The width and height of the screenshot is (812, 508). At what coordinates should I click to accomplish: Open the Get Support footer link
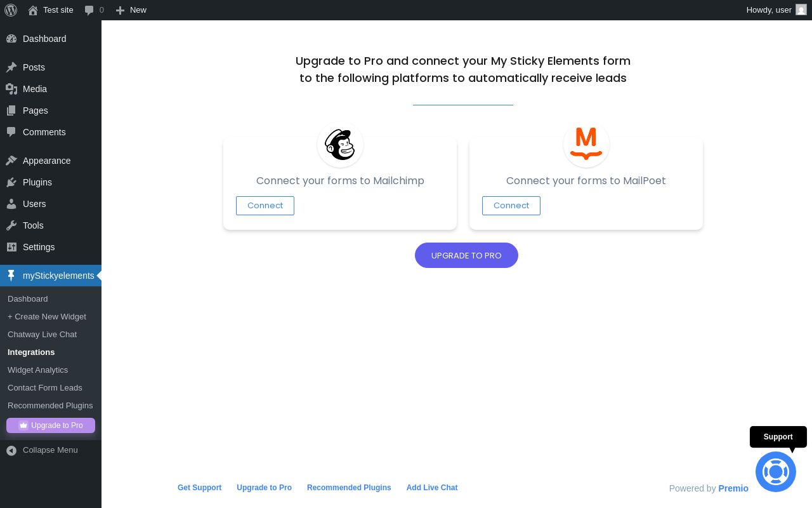coord(199,488)
